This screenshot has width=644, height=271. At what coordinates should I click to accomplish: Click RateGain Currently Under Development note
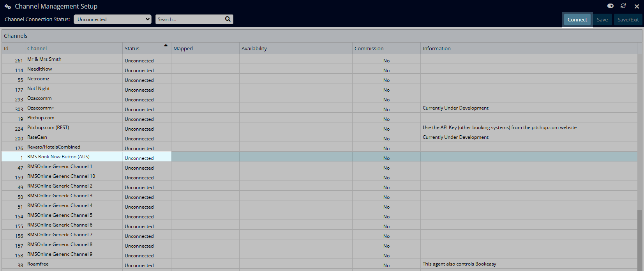(455, 137)
